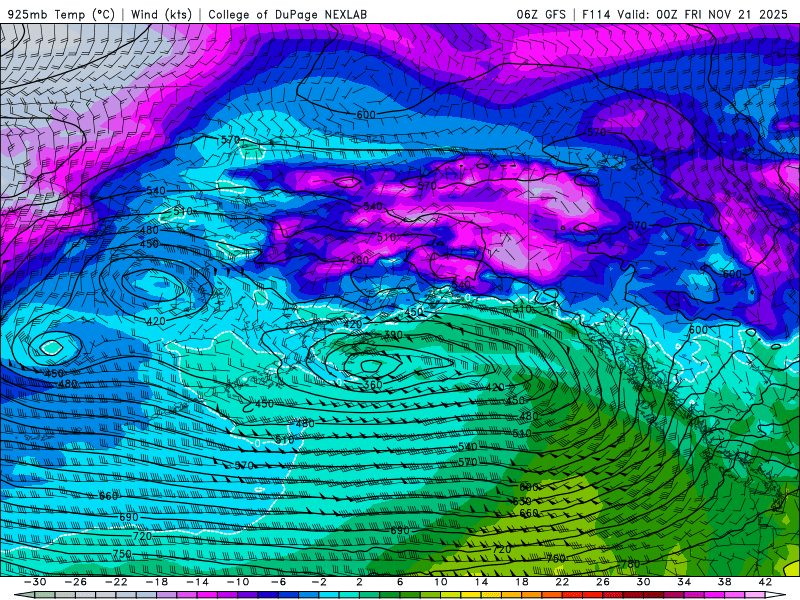Click the −2 colorbar scale label
Viewport: 800px width, 600px height.
click(319, 582)
